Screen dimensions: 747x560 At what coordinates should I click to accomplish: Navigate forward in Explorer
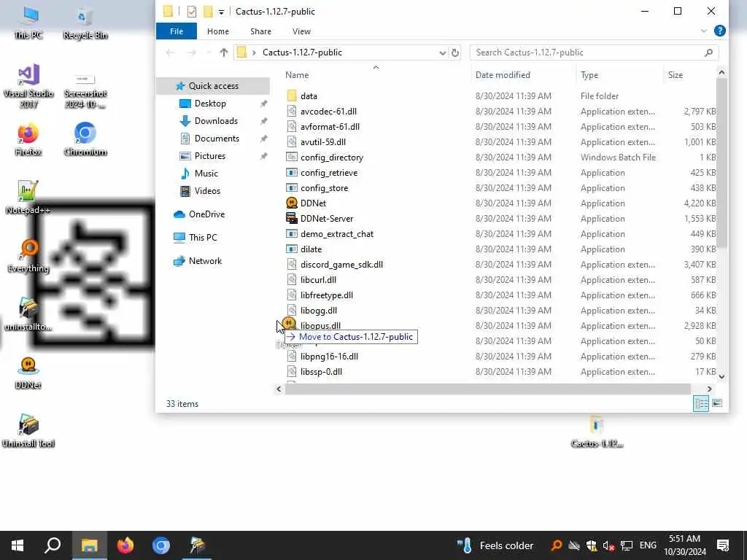tap(190, 52)
